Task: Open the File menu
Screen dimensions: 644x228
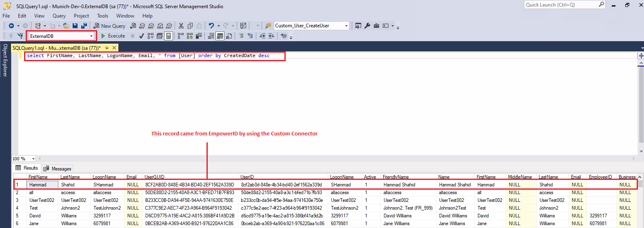Action: (x=6, y=16)
